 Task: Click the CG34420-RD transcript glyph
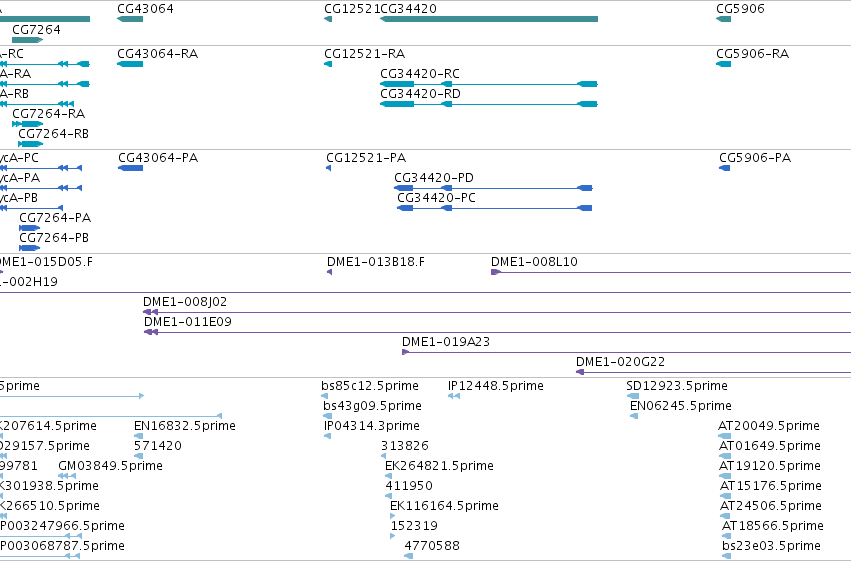pos(489,104)
